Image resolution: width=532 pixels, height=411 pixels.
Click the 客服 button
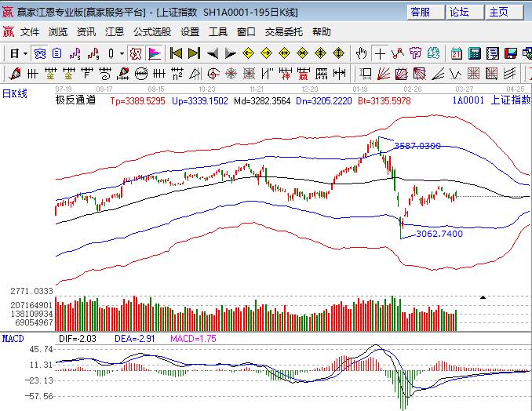pos(420,12)
